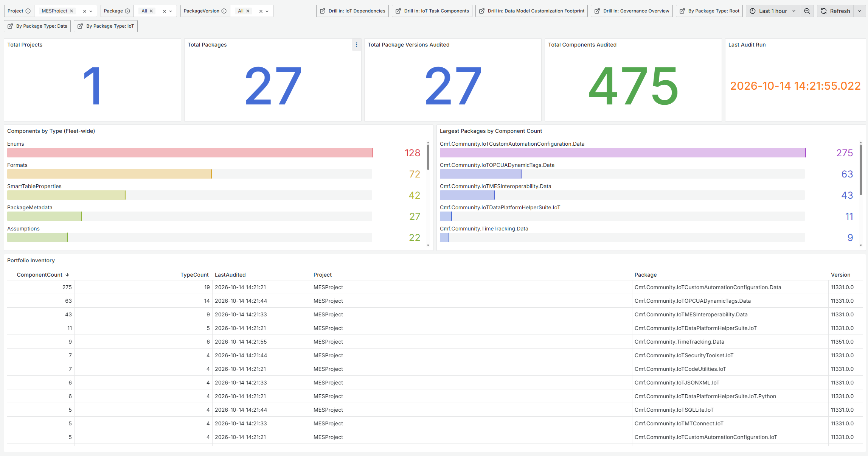Sort the table by LastAudited column
868x456 pixels.
click(x=230, y=275)
